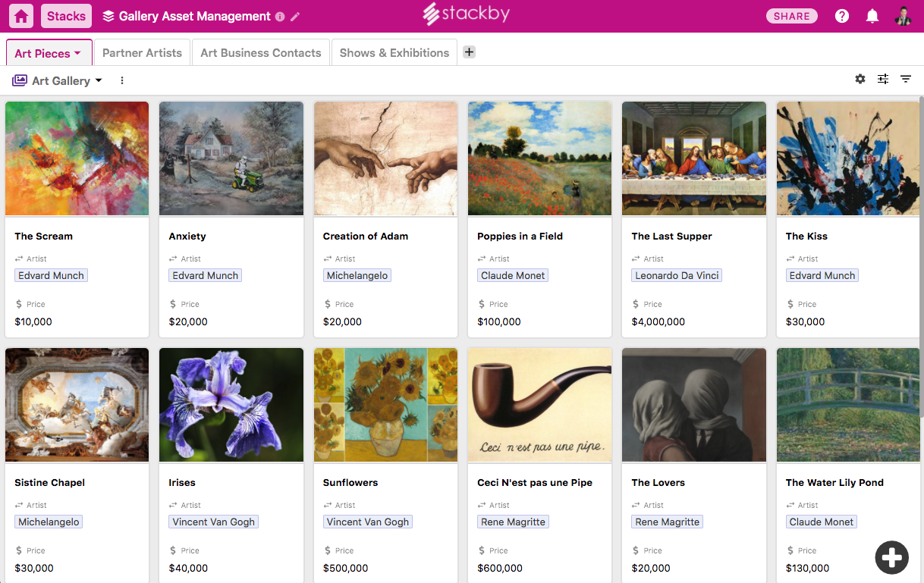This screenshot has width=924, height=583.
Task: Add a new table with plus tab
Action: click(469, 52)
